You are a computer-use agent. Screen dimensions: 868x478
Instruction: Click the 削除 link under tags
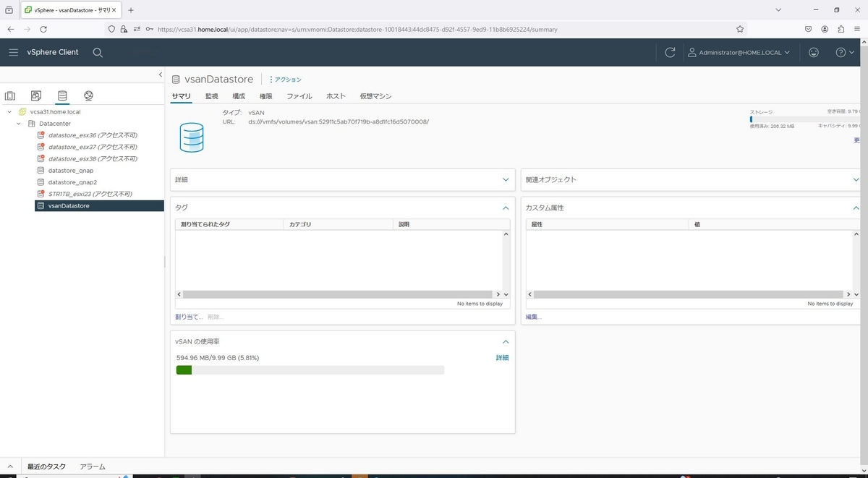(x=216, y=317)
